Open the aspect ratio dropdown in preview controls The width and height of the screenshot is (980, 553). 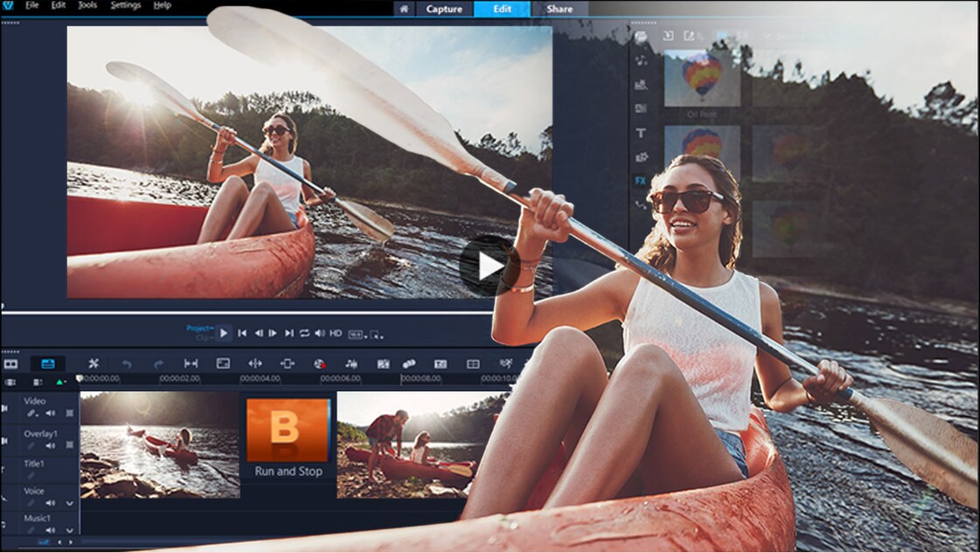coord(357,335)
